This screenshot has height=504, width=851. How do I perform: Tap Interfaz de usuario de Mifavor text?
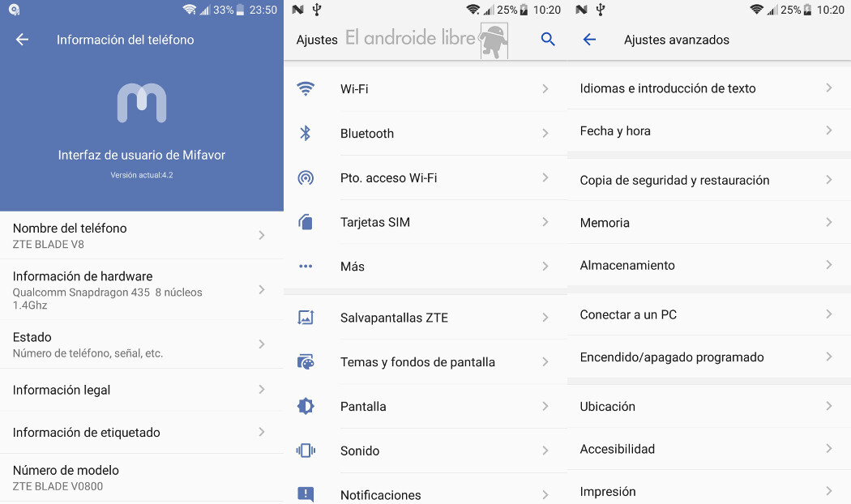142,155
